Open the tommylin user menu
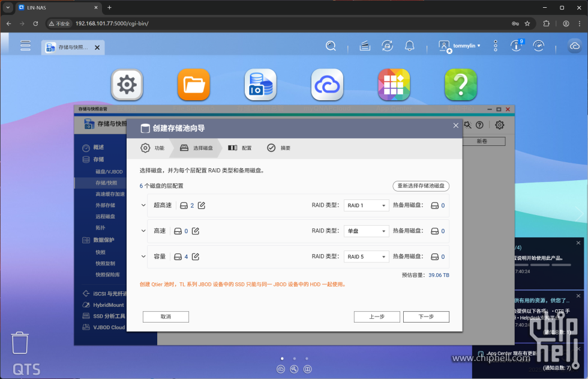This screenshot has width=588, height=379. pos(460,46)
